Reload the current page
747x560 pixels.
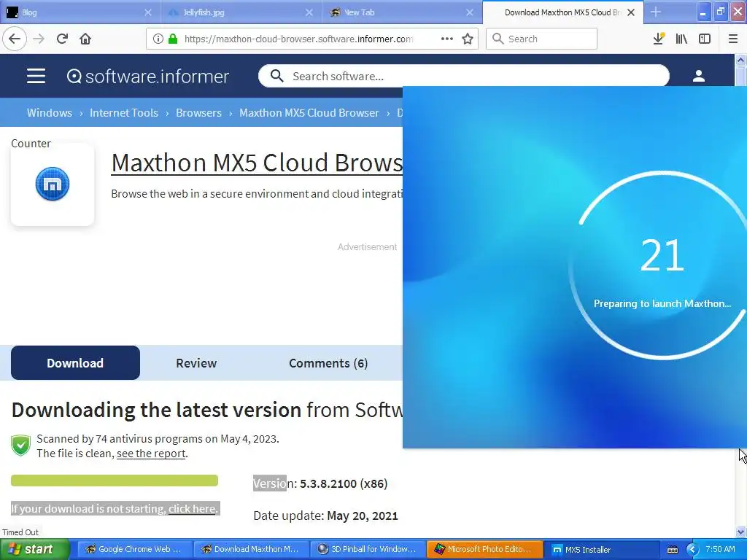62,39
